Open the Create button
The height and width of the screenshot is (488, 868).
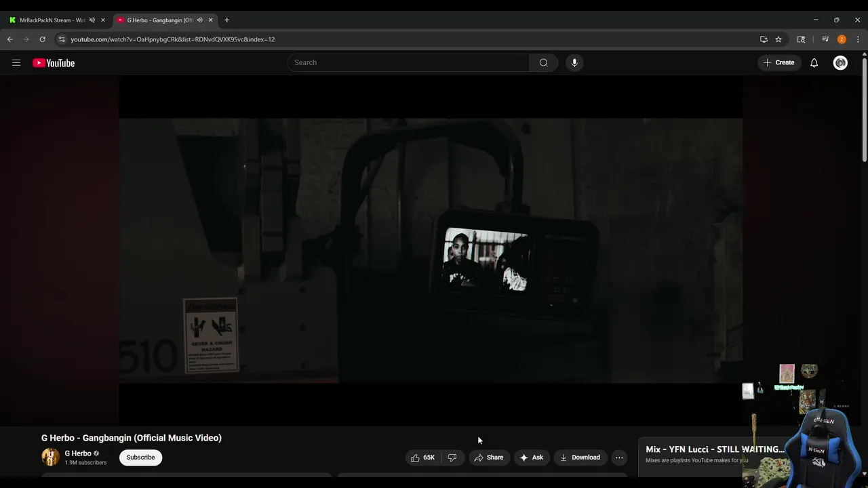coord(779,62)
